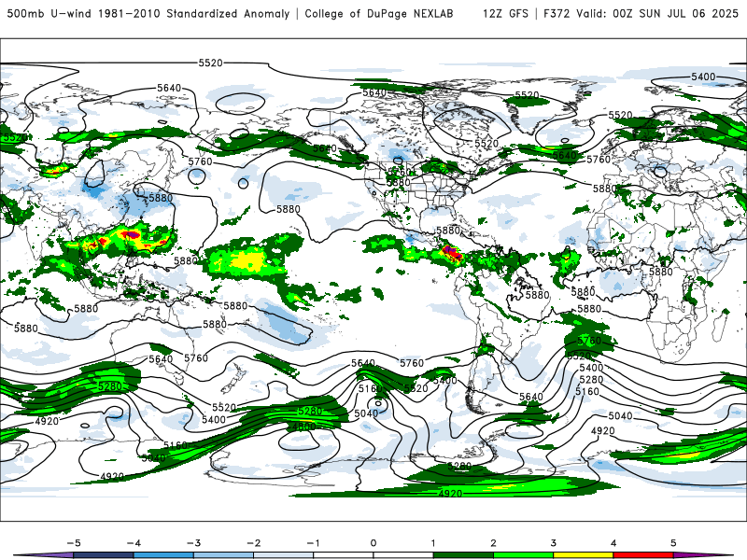
Task: Click the '4920' label along the map's bottom edge
Action: point(450,494)
